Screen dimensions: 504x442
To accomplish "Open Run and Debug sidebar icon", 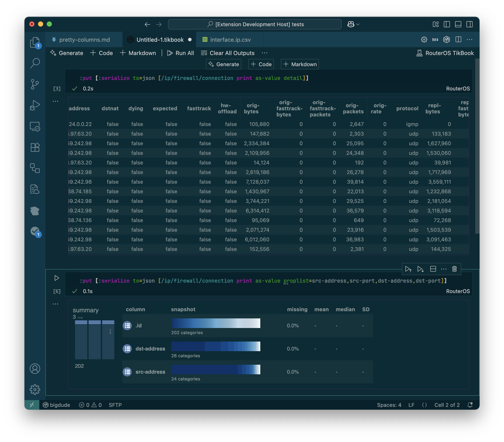I will pyautogui.click(x=35, y=105).
